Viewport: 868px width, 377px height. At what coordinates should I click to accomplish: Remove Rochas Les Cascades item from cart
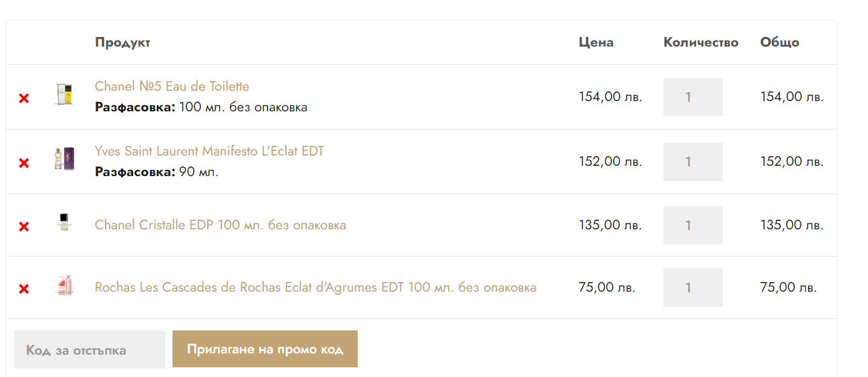click(x=24, y=289)
